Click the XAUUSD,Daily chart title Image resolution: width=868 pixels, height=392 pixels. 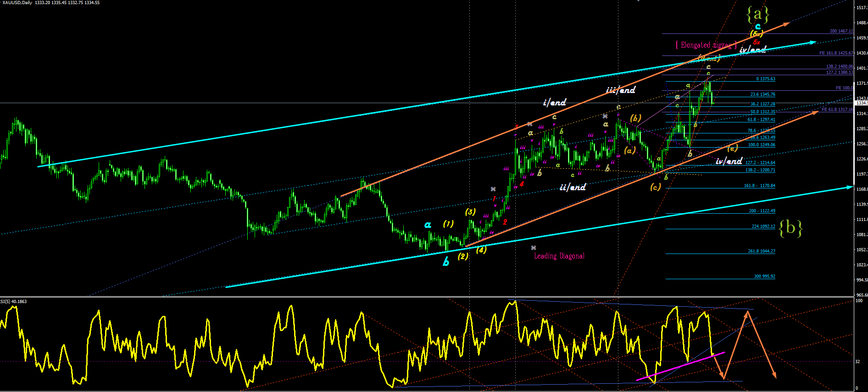click(x=17, y=3)
